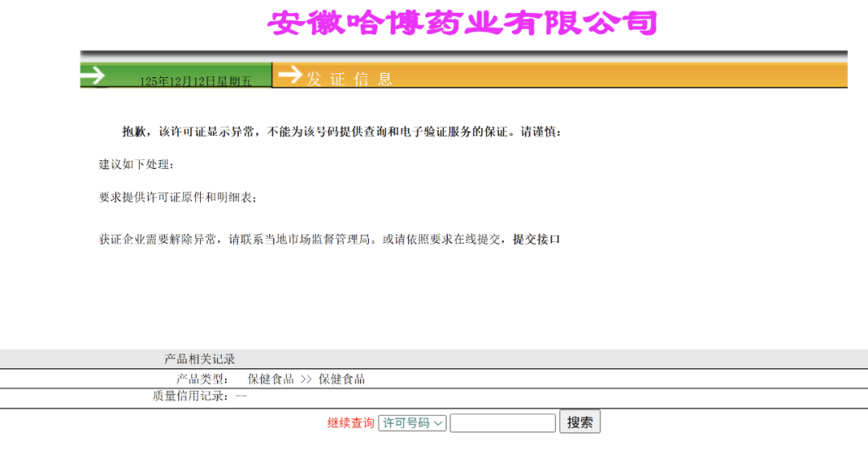Open the 许可号码 search type combo box

(x=411, y=421)
